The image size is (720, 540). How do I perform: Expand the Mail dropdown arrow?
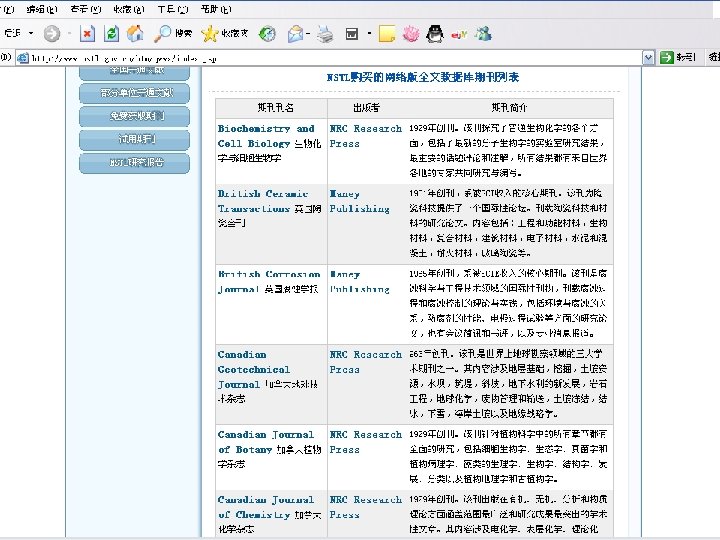point(308,34)
